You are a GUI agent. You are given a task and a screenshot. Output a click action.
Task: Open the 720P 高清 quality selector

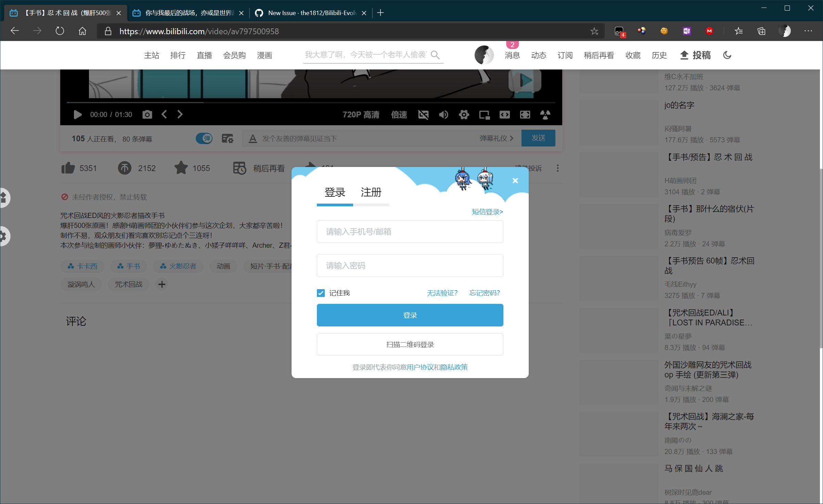(x=361, y=115)
